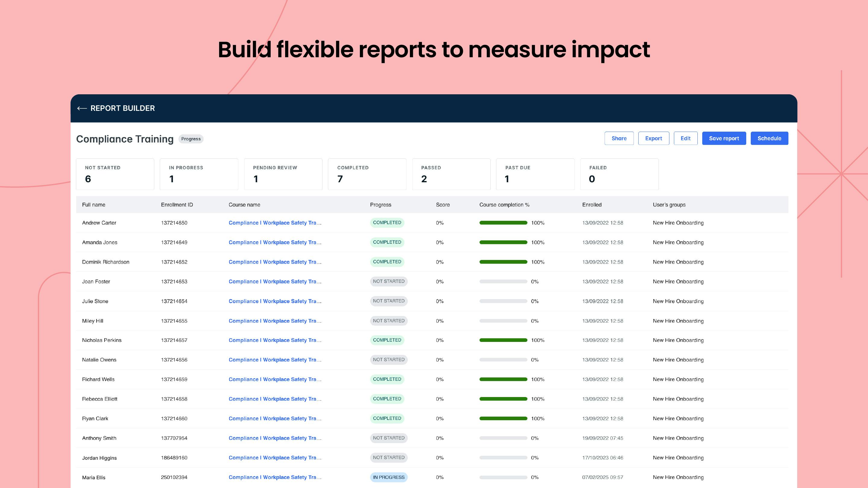Click Ryan Clark's completion progress bar
Viewport: 868px width, 488px height.
tap(503, 418)
